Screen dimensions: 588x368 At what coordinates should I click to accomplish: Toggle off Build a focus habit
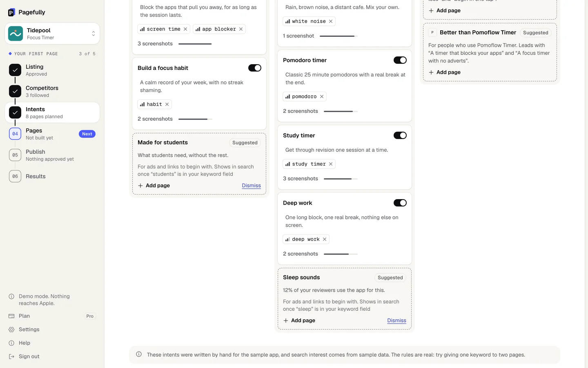(255, 68)
